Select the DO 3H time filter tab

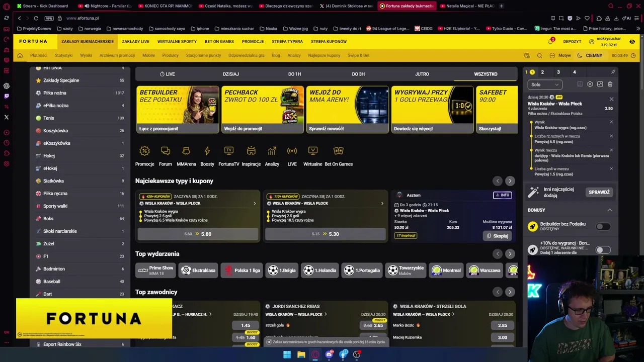point(358,74)
